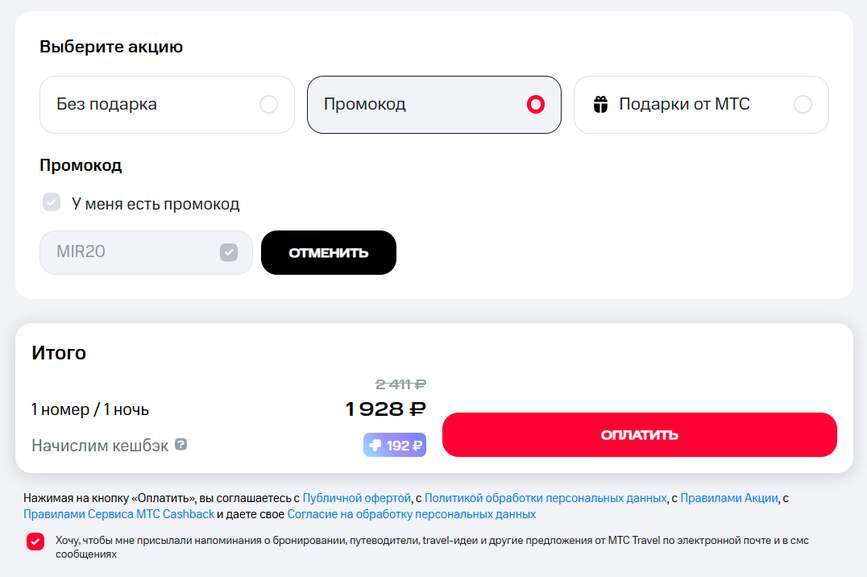Open Правилами Сервиса МТС Cashback link
This screenshot has height=577, width=867.
coord(119,514)
